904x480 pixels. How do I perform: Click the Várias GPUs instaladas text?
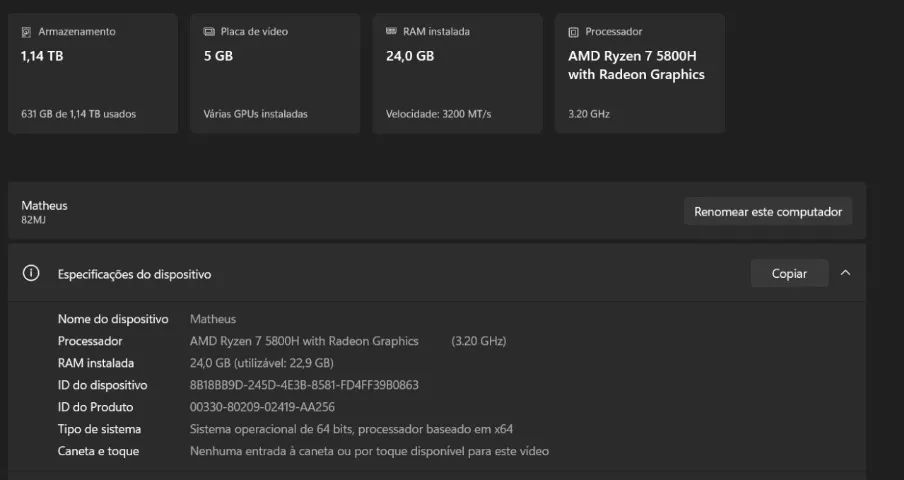point(255,114)
